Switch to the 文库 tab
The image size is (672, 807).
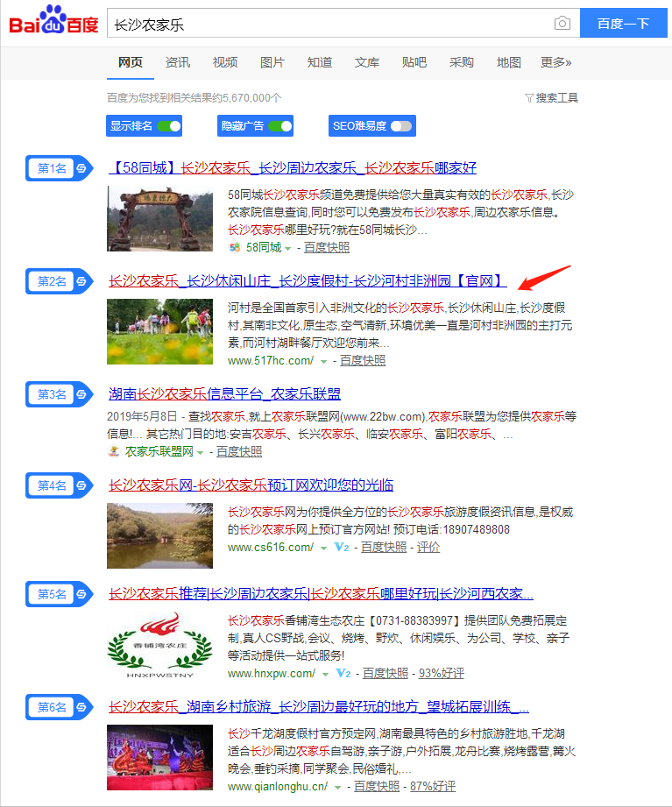tap(367, 63)
